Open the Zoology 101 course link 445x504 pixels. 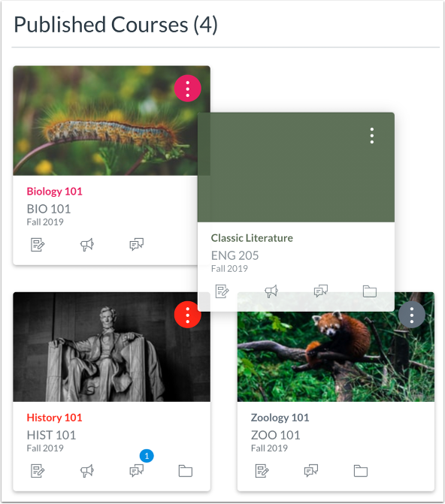[x=280, y=418]
